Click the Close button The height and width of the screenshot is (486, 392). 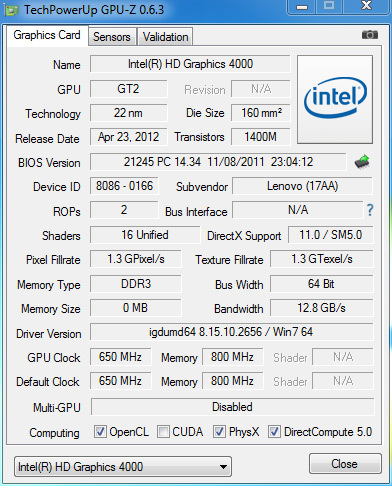(x=345, y=464)
